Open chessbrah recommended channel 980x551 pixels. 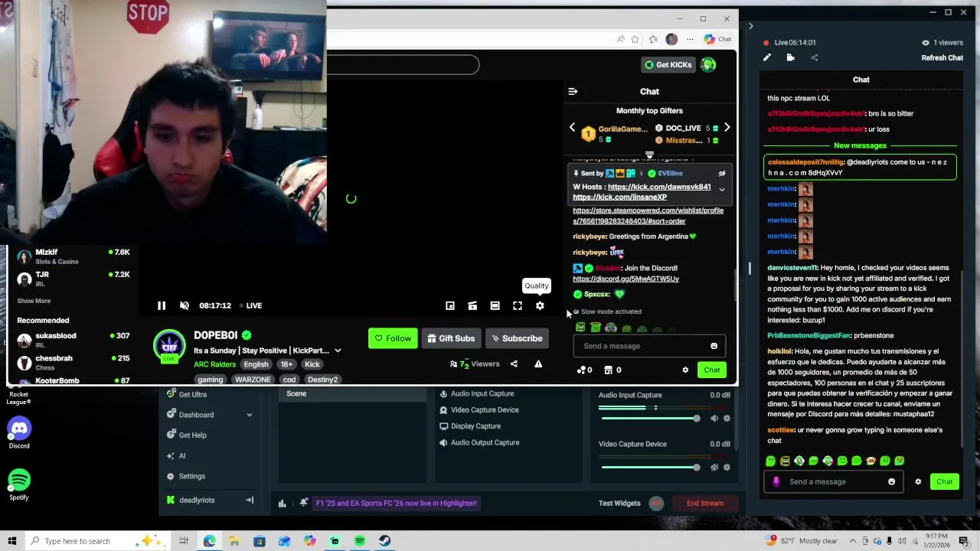[75, 362]
